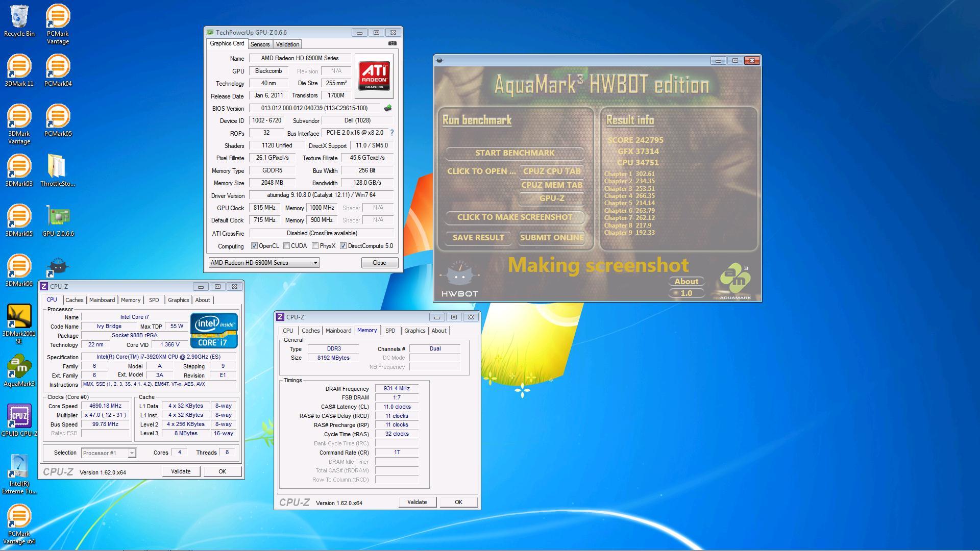Click the AquaMark am3 logo

pos(736,282)
